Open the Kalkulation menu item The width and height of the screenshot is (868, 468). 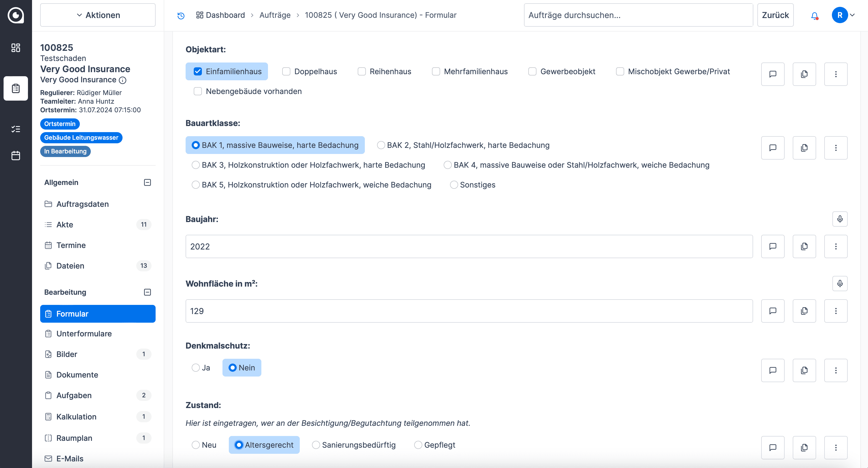pos(76,416)
